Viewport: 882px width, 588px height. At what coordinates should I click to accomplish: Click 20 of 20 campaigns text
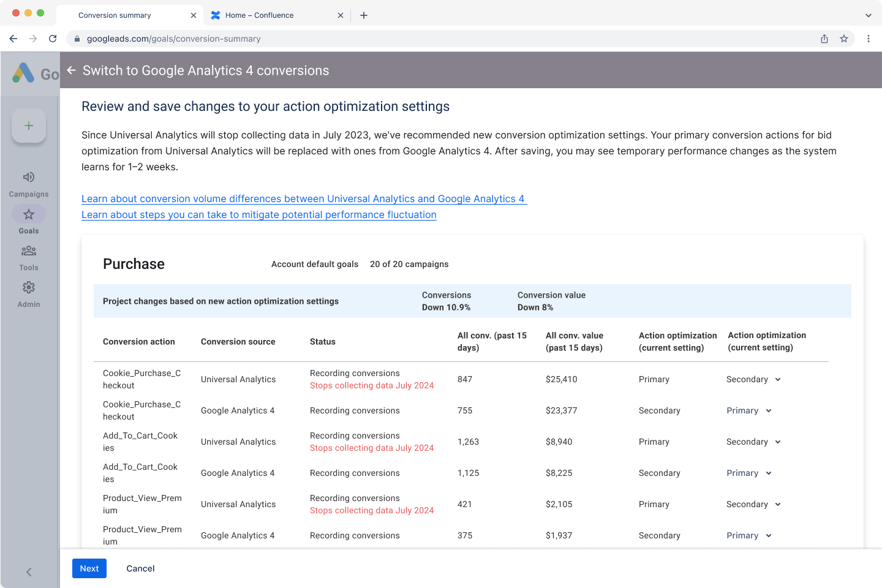click(x=409, y=264)
